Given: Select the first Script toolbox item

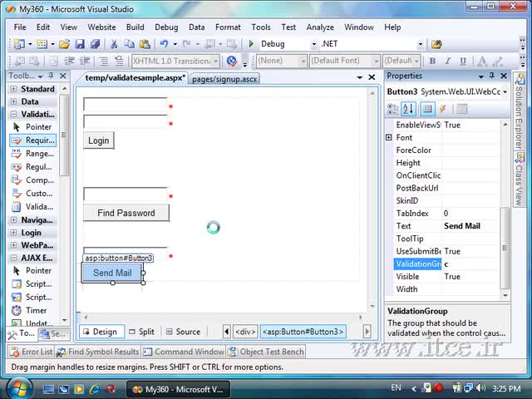Looking at the screenshot, I should [x=33, y=283].
